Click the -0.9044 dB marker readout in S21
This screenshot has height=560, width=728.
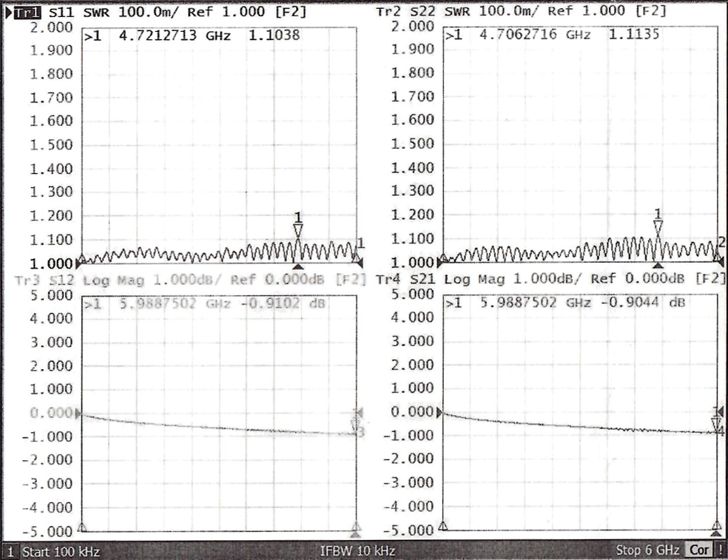coord(651,303)
